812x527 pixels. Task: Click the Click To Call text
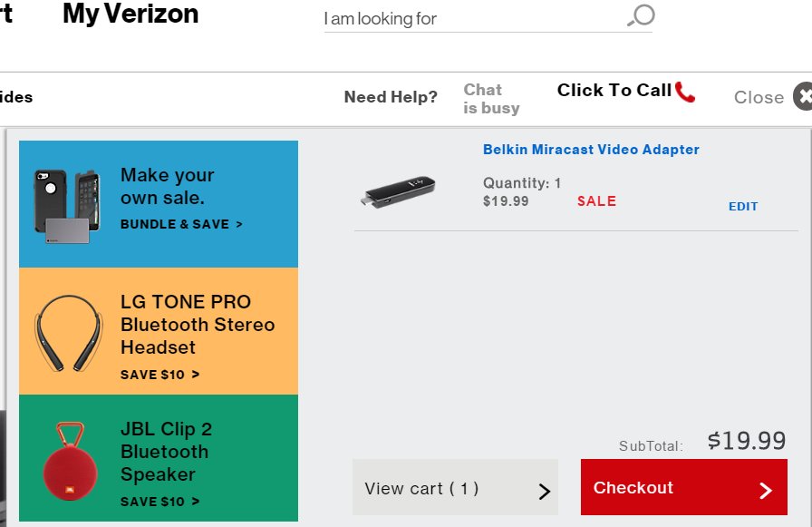[614, 90]
